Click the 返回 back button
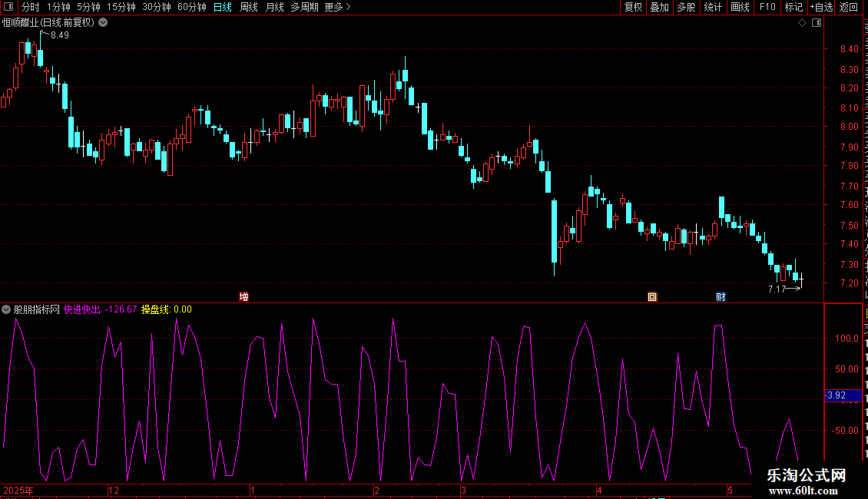Viewport: 868px width, 499px height. 848,7
